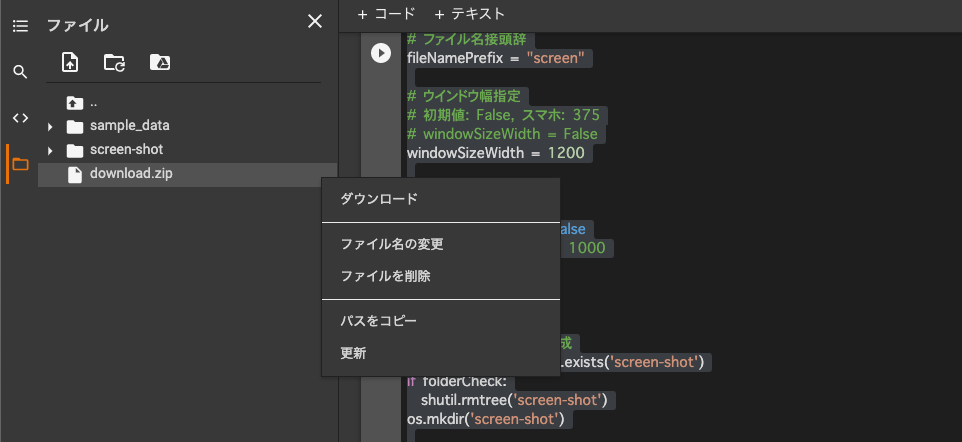Open the code snippets sidebar icon
The image size is (962, 442).
point(20,118)
